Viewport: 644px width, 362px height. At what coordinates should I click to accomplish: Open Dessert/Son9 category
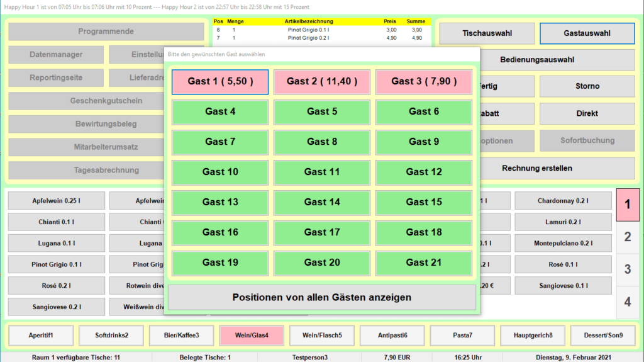click(x=603, y=336)
